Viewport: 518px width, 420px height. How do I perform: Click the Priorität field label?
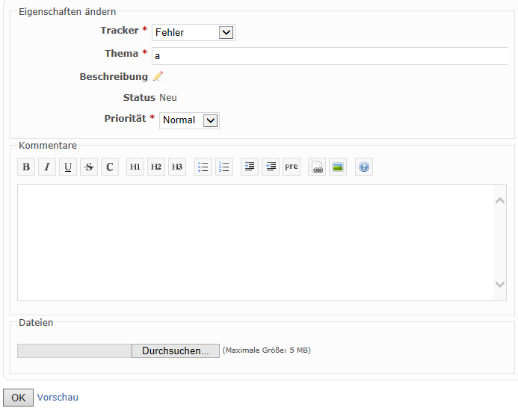tap(125, 119)
